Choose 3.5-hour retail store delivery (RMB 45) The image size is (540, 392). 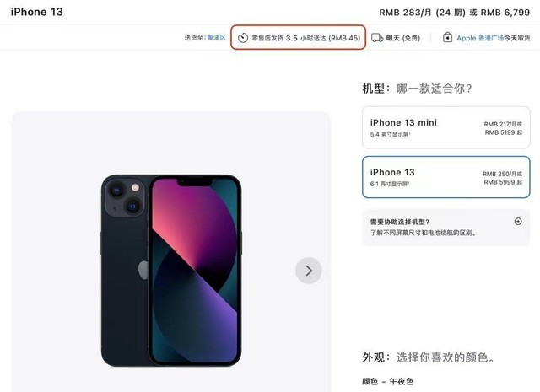pyautogui.click(x=298, y=37)
